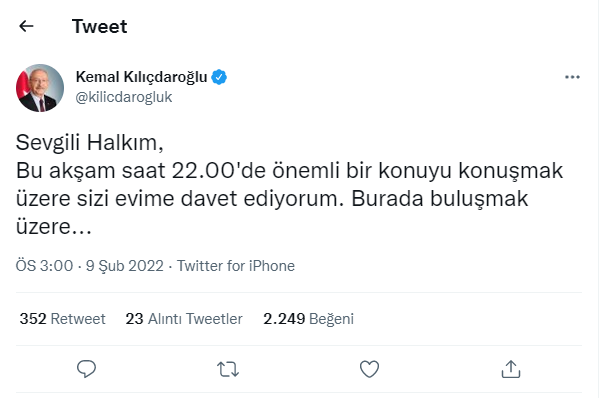Click the ÖS 3:00 timestamp
The width and height of the screenshot is (605, 398).
[44, 266]
